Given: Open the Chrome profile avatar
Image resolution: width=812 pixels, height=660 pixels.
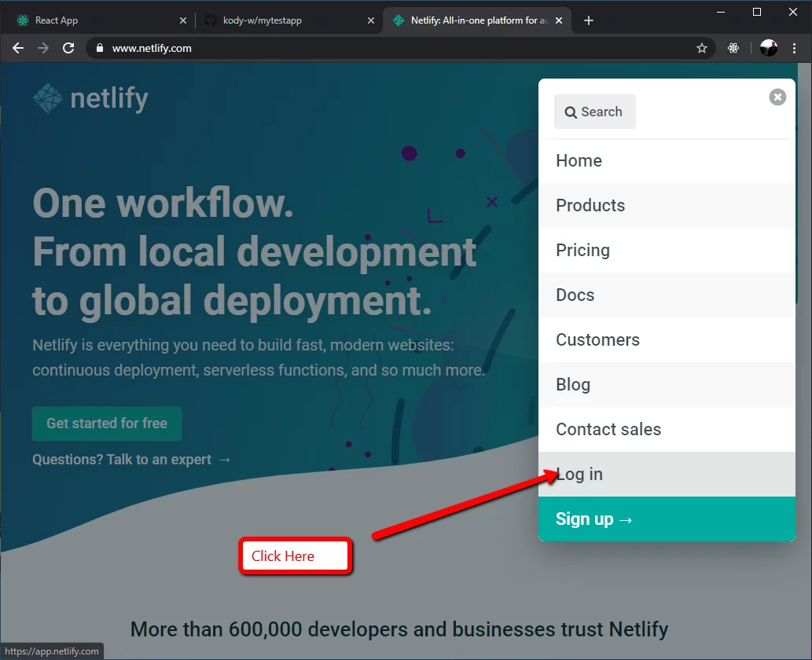Looking at the screenshot, I should (769, 48).
